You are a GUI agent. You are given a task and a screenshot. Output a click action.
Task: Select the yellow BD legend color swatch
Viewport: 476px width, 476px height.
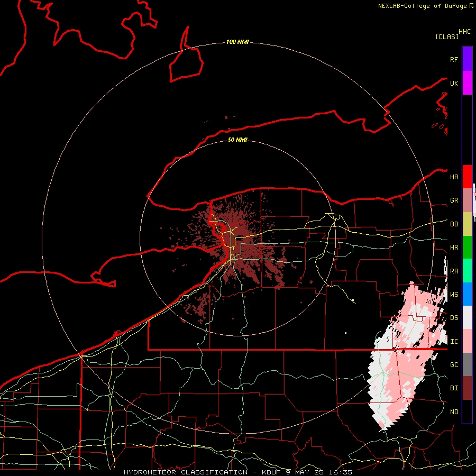pos(467,224)
